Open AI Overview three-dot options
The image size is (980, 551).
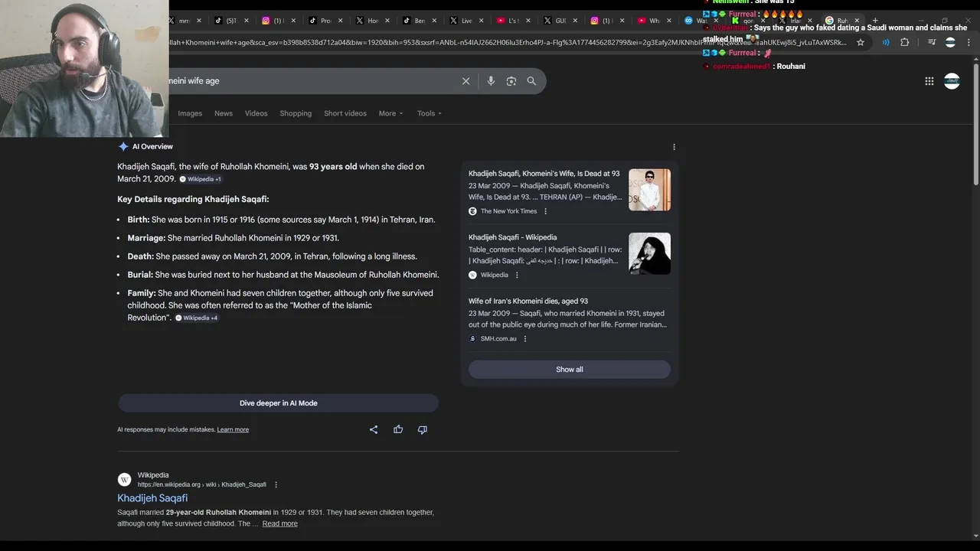(x=674, y=147)
